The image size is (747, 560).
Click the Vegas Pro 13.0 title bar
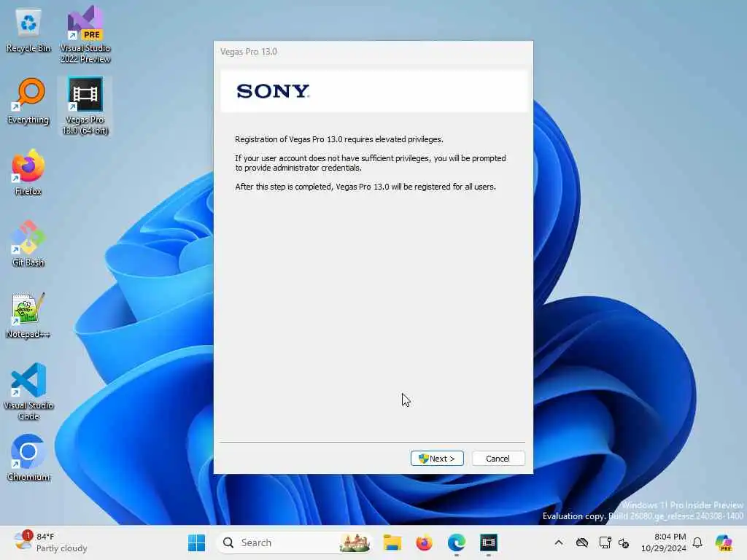click(373, 52)
